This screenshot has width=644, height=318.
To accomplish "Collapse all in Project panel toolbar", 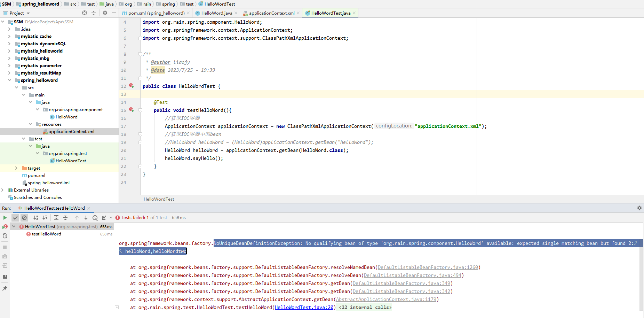I will 94,13.
